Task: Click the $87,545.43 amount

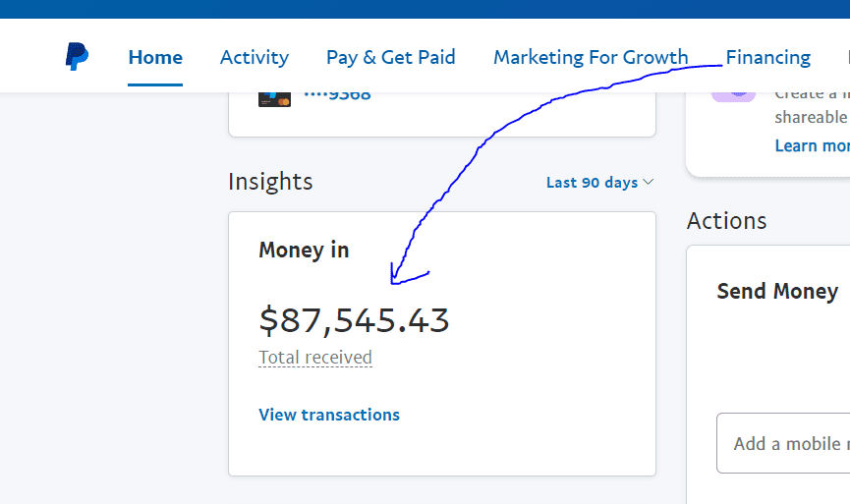Action: pyautogui.click(x=354, y=319)
